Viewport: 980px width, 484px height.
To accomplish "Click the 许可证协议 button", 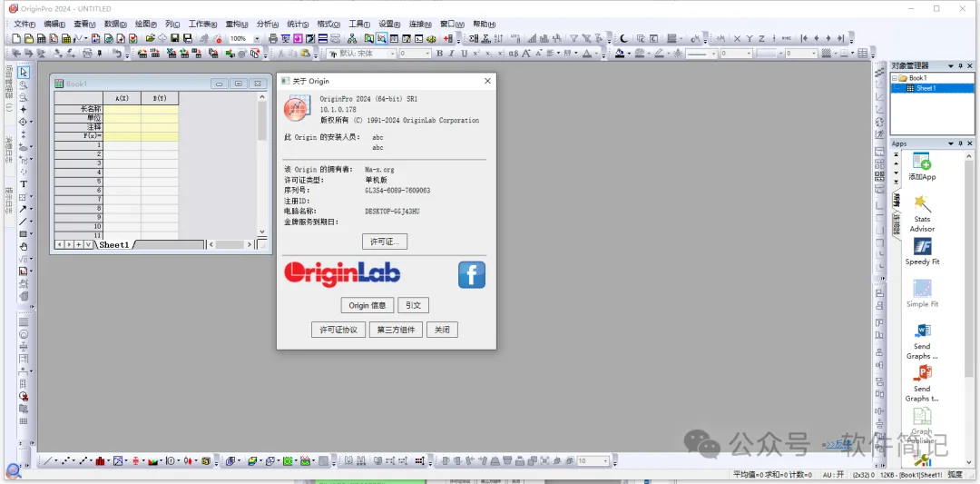I will point(338,330).
